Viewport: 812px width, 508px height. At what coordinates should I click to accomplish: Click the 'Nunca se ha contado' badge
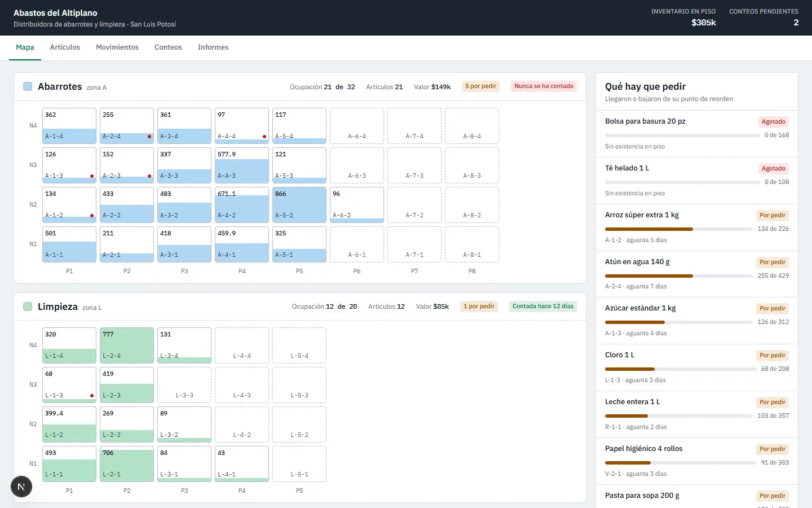tap(544, 86)
